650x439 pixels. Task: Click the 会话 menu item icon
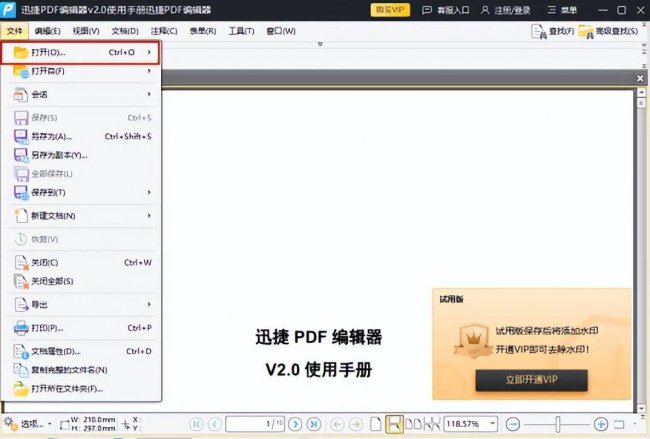[20, 95]
